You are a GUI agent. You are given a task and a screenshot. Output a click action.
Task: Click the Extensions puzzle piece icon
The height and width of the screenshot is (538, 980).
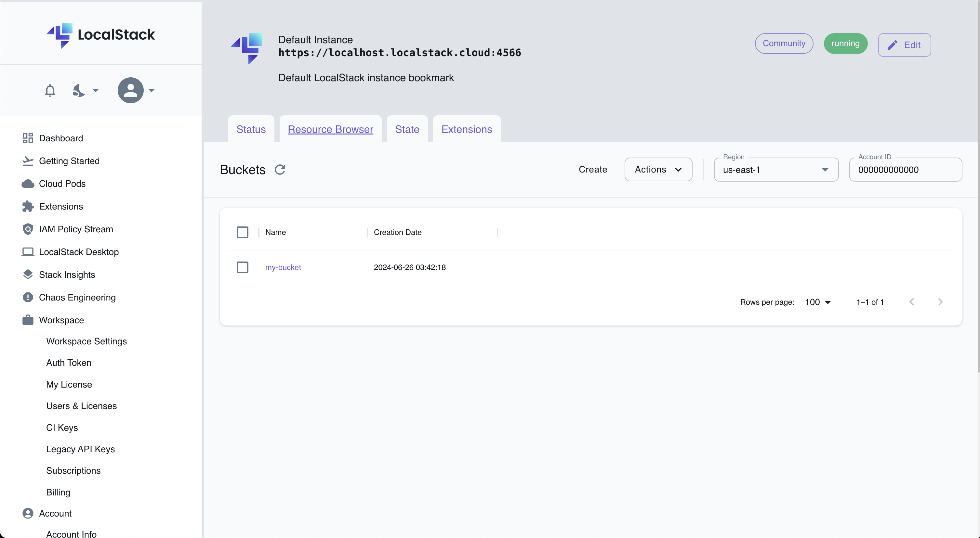(x=27, y=206)
